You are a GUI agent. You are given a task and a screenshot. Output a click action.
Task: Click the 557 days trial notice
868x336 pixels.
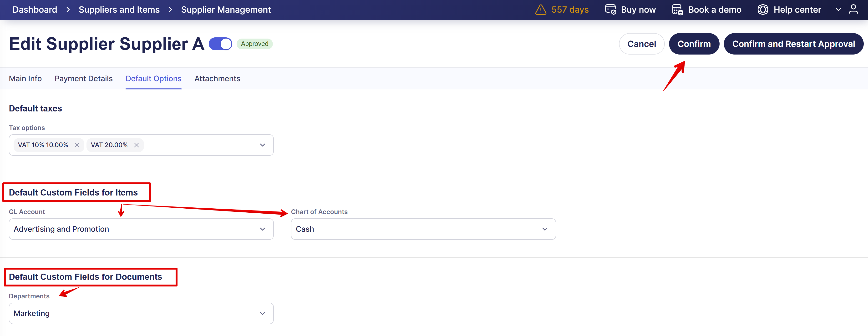tap(570, 10)
